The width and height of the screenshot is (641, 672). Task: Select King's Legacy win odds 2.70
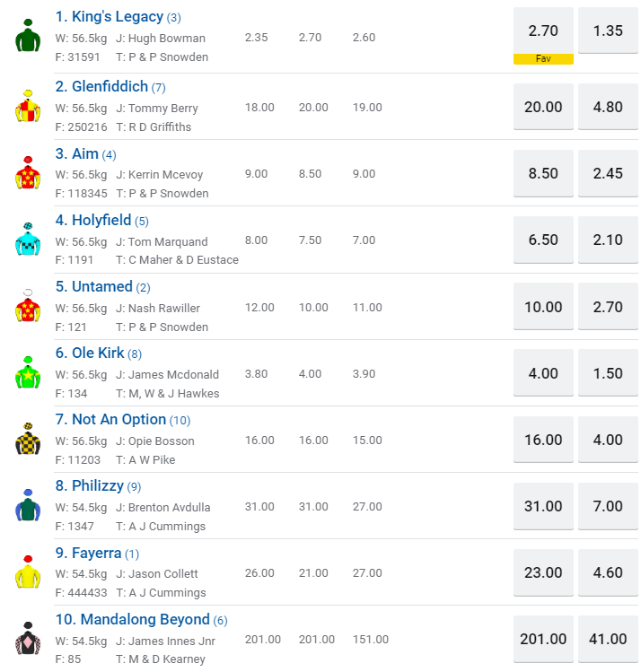543,31
